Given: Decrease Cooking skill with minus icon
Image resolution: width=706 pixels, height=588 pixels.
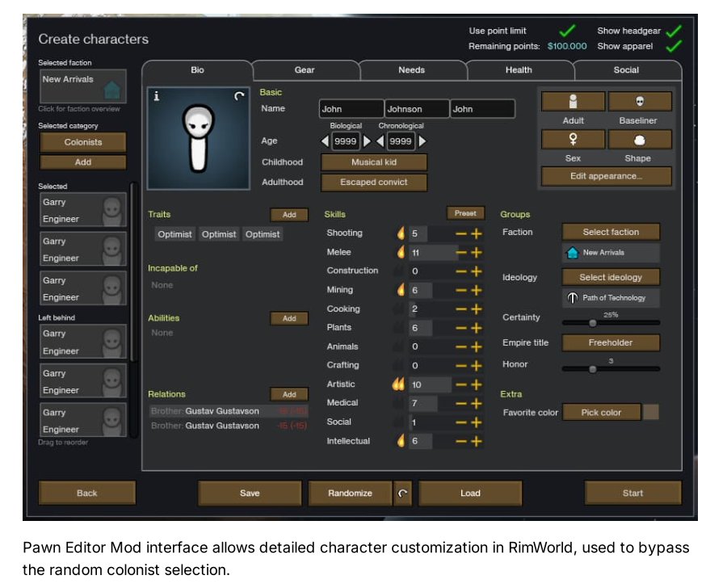Looking at the screenshot, I should [461, 309].
